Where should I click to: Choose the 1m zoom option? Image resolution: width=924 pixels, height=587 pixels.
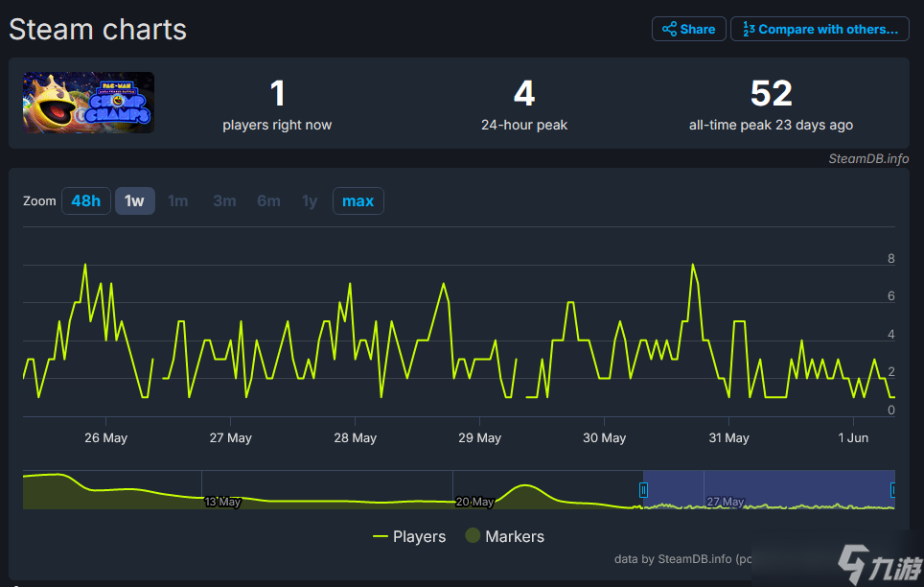point(177,200)
